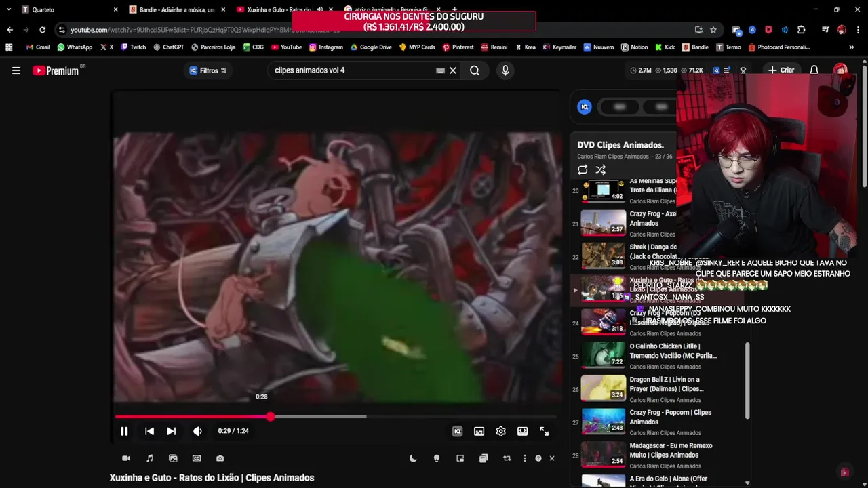868x488 pixels.
Task: Open the Twitch bookmark
Action: pyautogui.click(x=133, y=47)
